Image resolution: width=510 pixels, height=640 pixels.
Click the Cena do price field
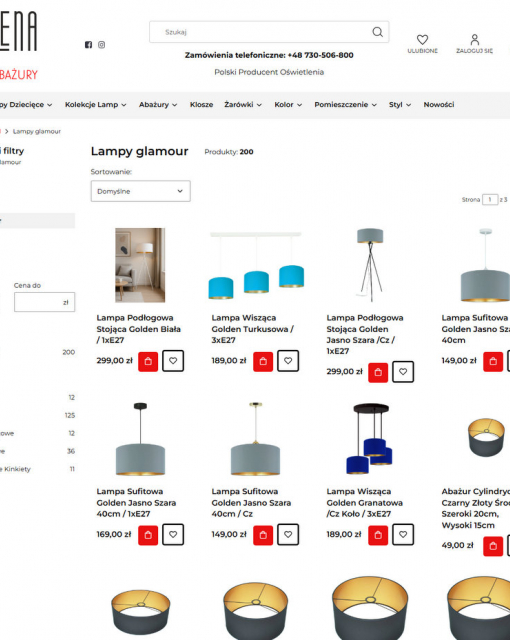coord(44,302)
